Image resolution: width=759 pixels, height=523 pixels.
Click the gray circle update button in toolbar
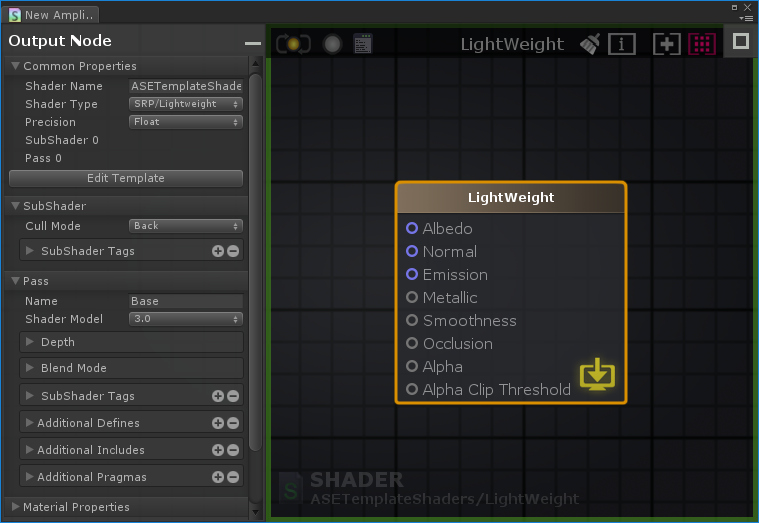pyautogui.click(x=332, y=44)
